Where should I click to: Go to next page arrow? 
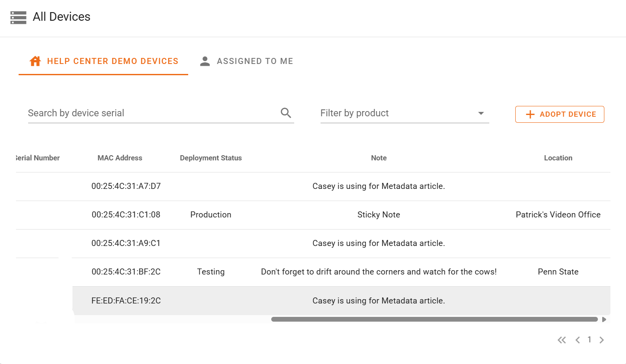tap(601, 340)
